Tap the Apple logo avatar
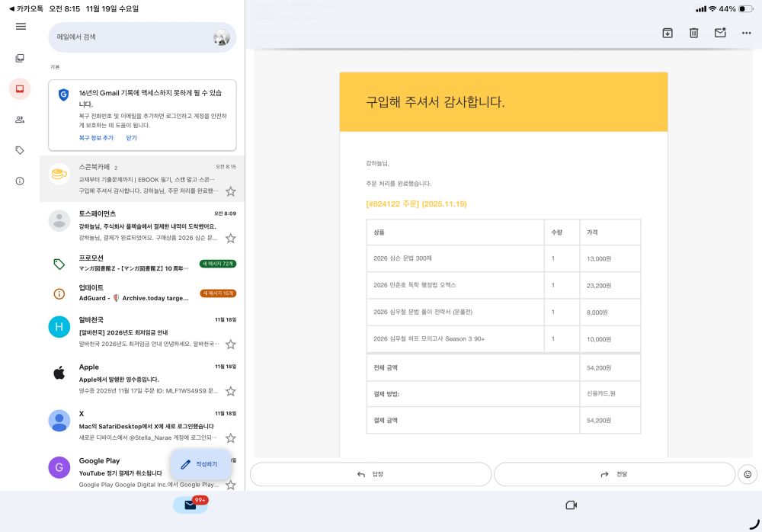The width and height of the screenshot is (762, 532). click(59, 373)
